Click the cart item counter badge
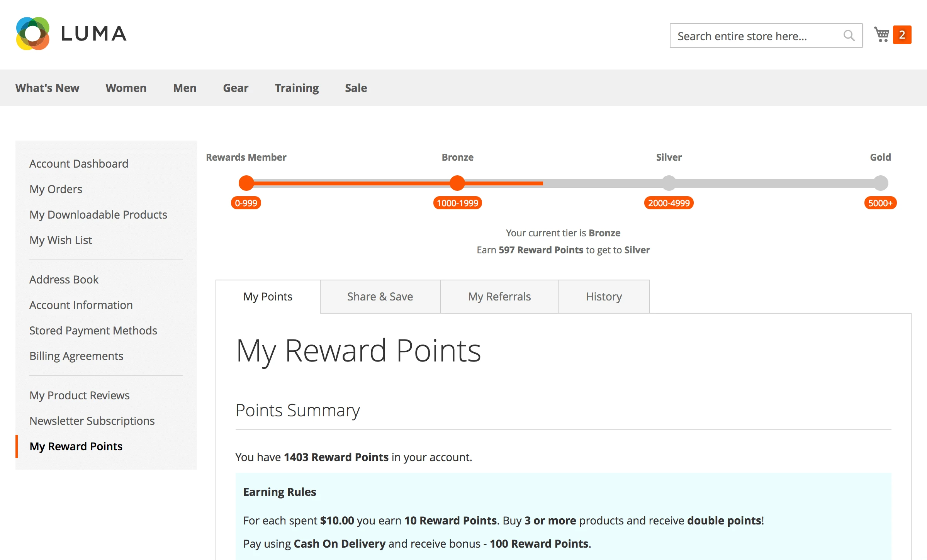Screen dimensions: 927x560 pyautogui.click(x=902, y=34)
